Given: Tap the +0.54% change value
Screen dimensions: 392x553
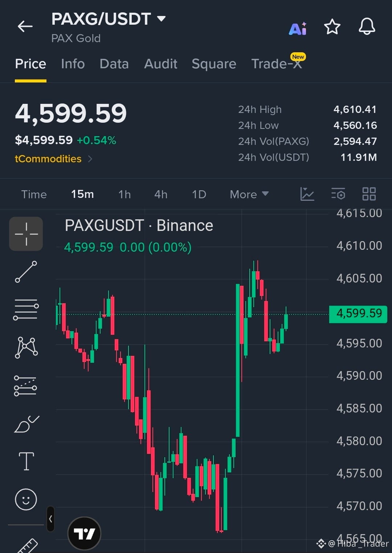Looking at the screenshot, I should [97, 140].
